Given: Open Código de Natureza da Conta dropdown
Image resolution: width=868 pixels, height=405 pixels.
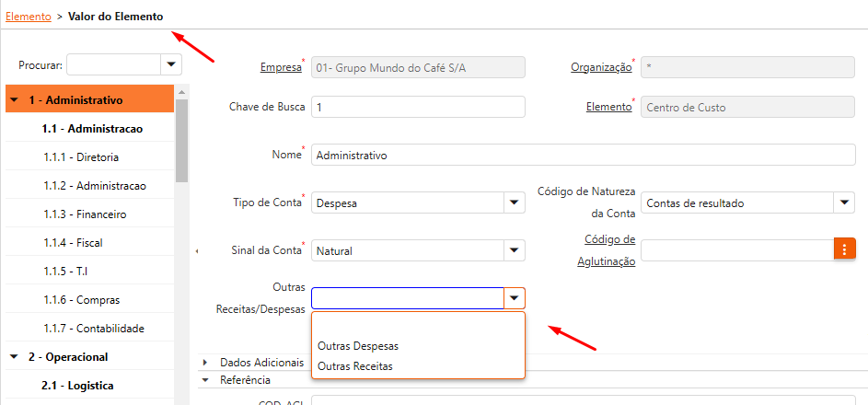Looking at the screenshot, I should 844,202.
